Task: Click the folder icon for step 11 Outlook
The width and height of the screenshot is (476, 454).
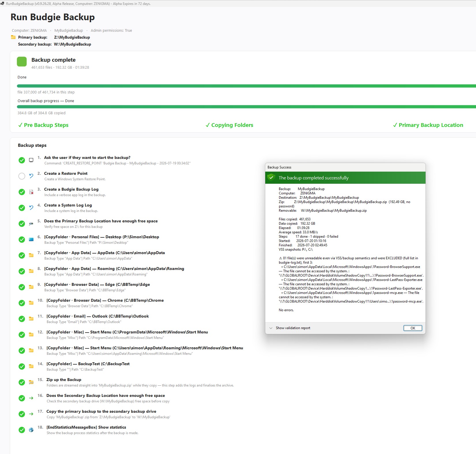Action: pyautogui.click(x=31, y=319)
